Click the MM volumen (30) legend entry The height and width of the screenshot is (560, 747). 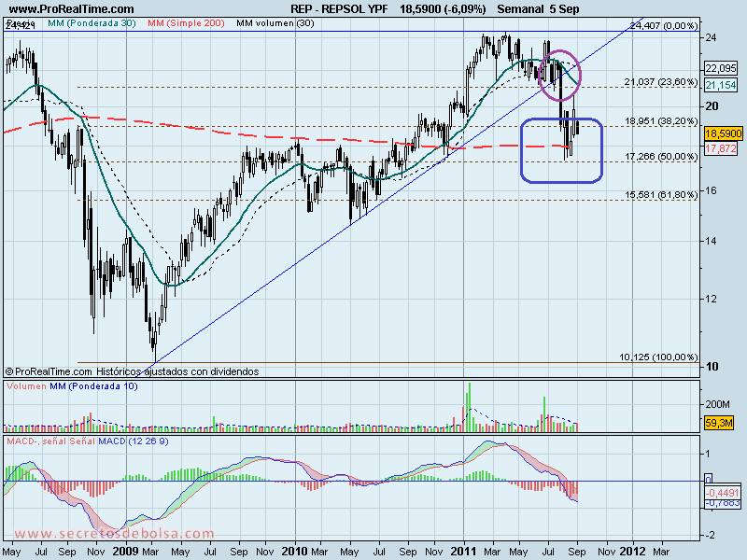tap(275, 22)
